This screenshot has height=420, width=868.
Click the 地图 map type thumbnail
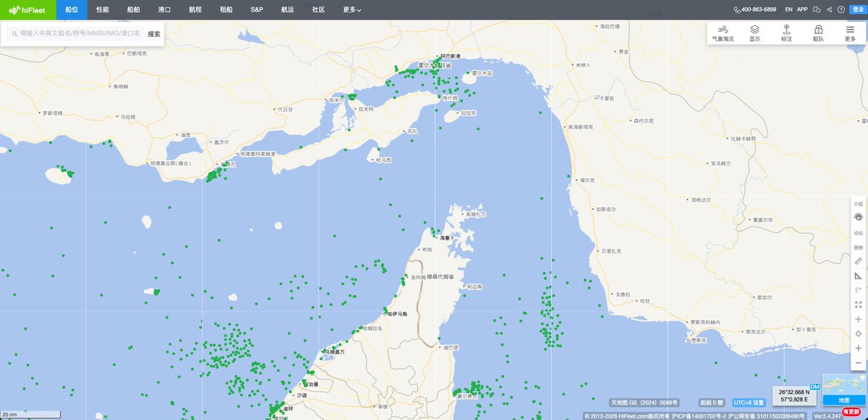[843, 391]
